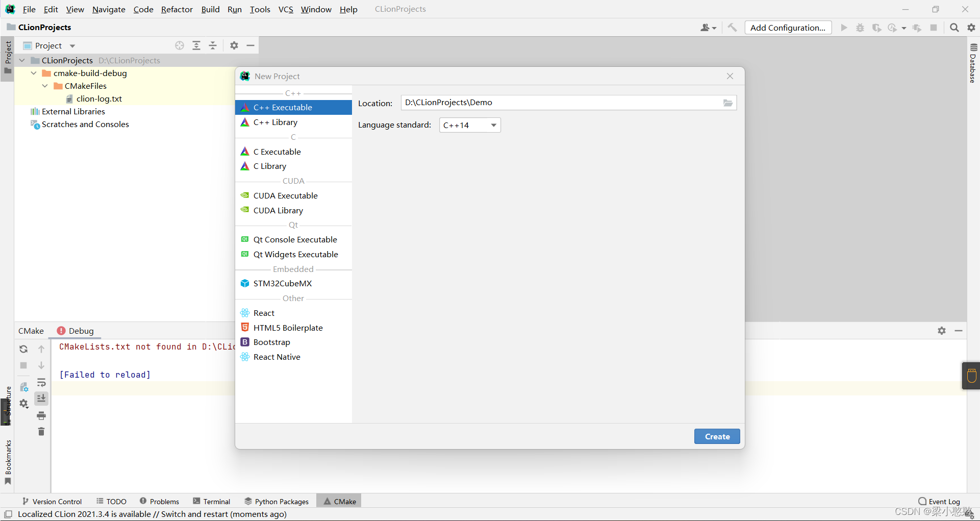This screenshot has height=521, width=980.
Task: Hide the Project tool window
Action: [x=250, y=45]
